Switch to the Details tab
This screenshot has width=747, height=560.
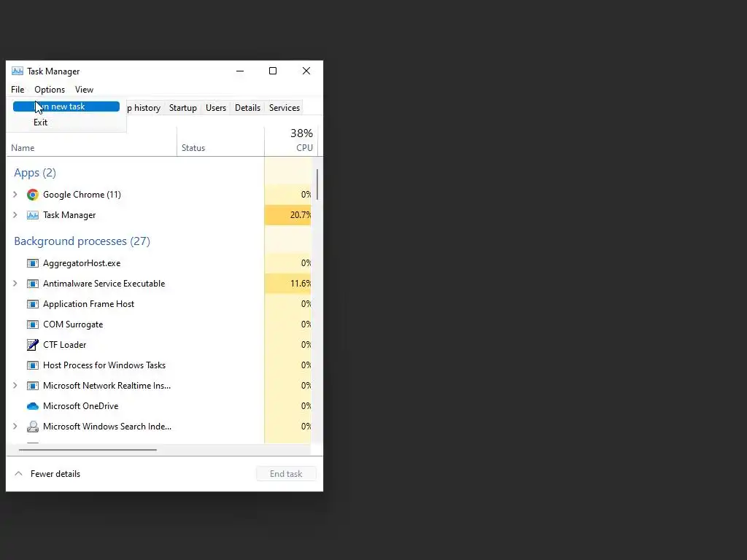pos(248,108)
